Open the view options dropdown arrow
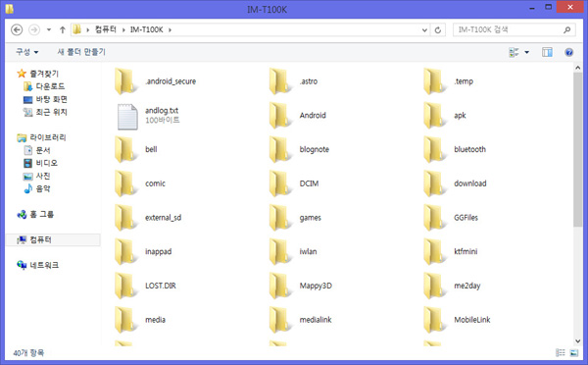This screenshot has height=365, width=588. (527, 52)
